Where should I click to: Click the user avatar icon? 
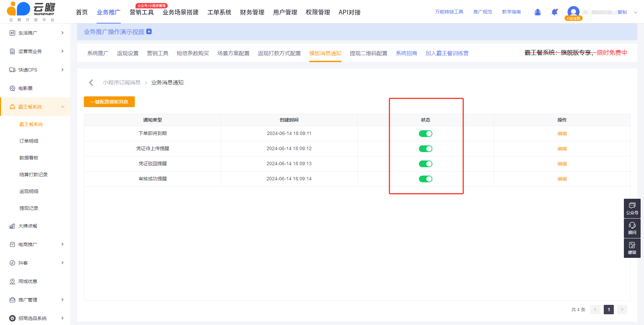point(573,12)
